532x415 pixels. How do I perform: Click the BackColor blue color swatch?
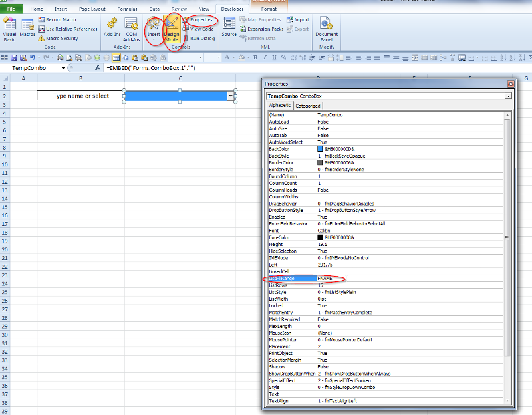click(x=320, y=149)
